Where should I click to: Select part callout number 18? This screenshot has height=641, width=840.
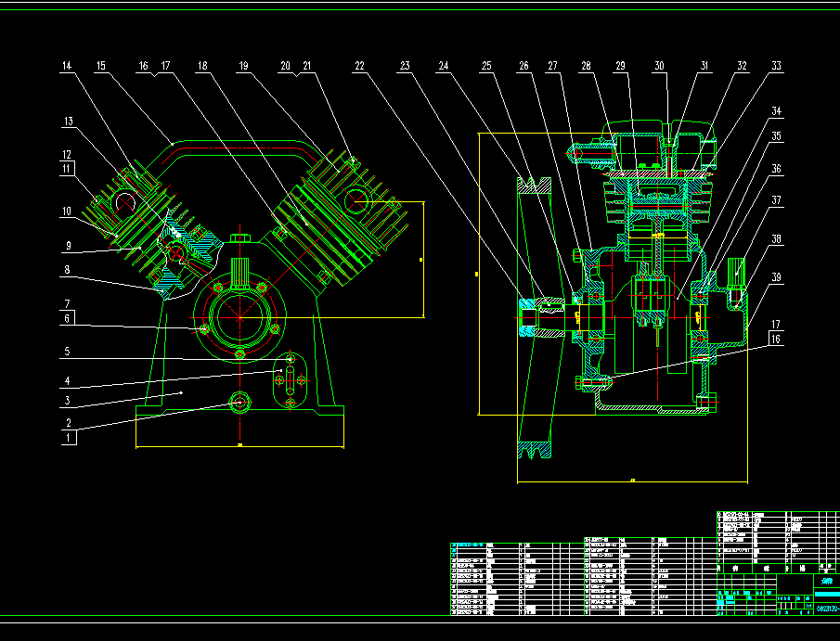pos(202,66)
